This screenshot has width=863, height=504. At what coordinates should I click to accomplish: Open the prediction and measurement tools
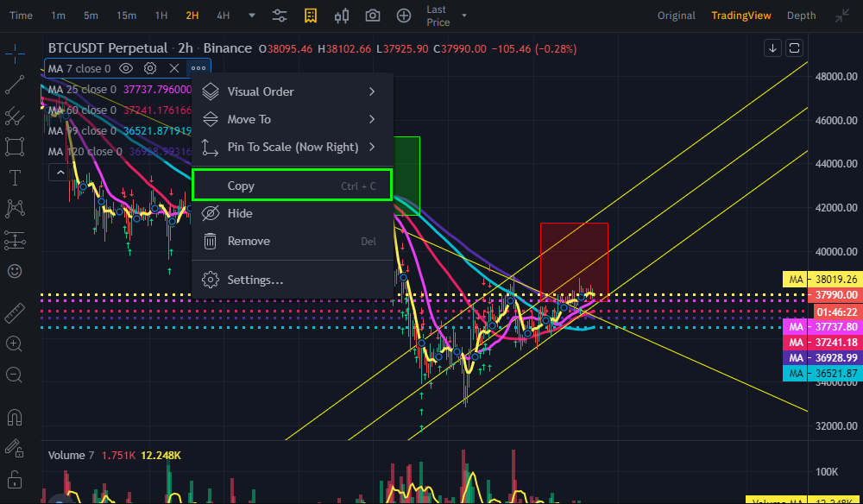pyautogui.click(x=15, y=240)
